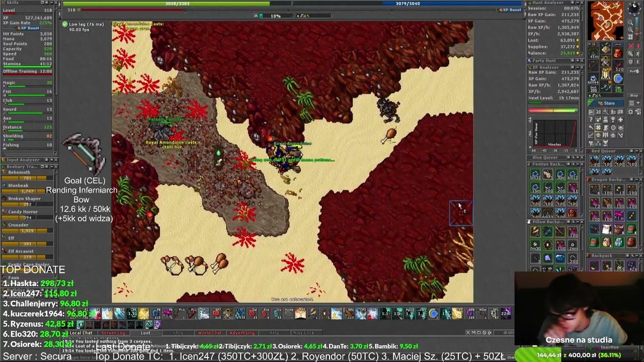Open the Store

click(606, 103)
